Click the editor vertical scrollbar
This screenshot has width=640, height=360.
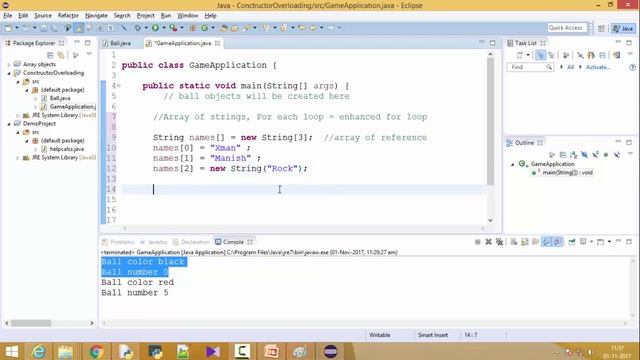coord(490,121)
